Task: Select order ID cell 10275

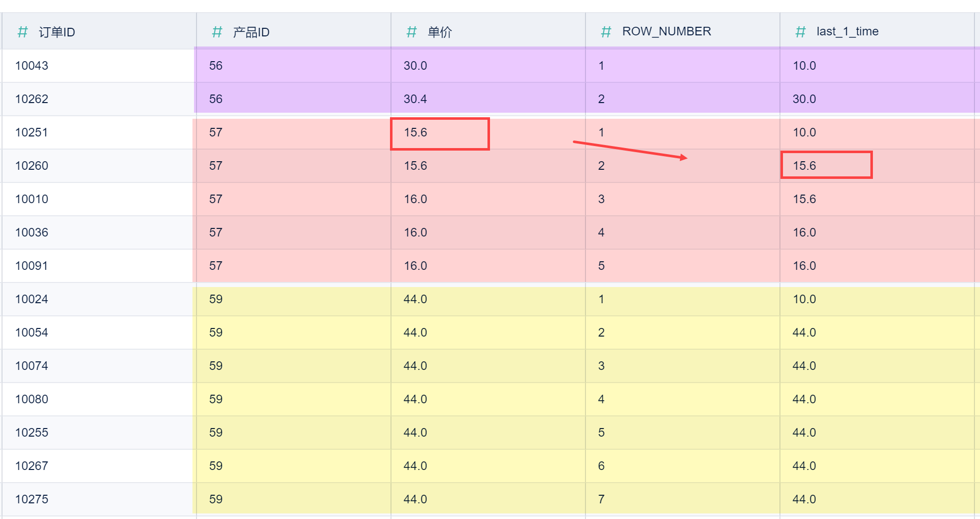Action: pos(32,499)
